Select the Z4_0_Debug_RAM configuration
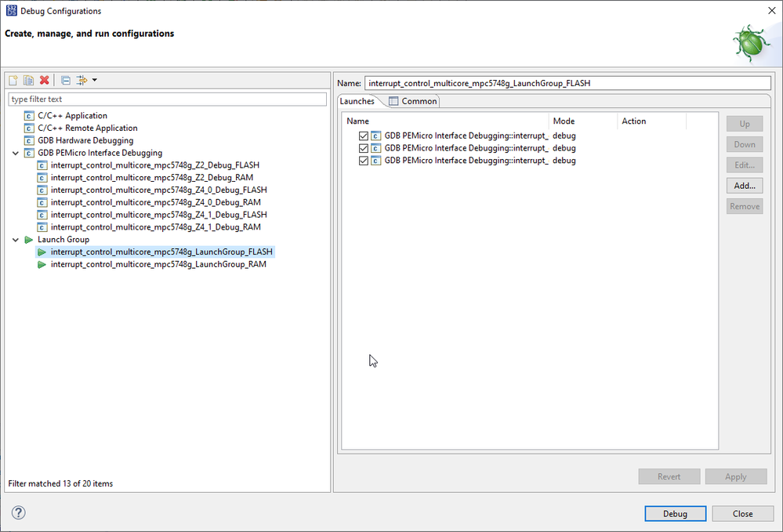This screenshot has height=532, width=783. [156, 202]
